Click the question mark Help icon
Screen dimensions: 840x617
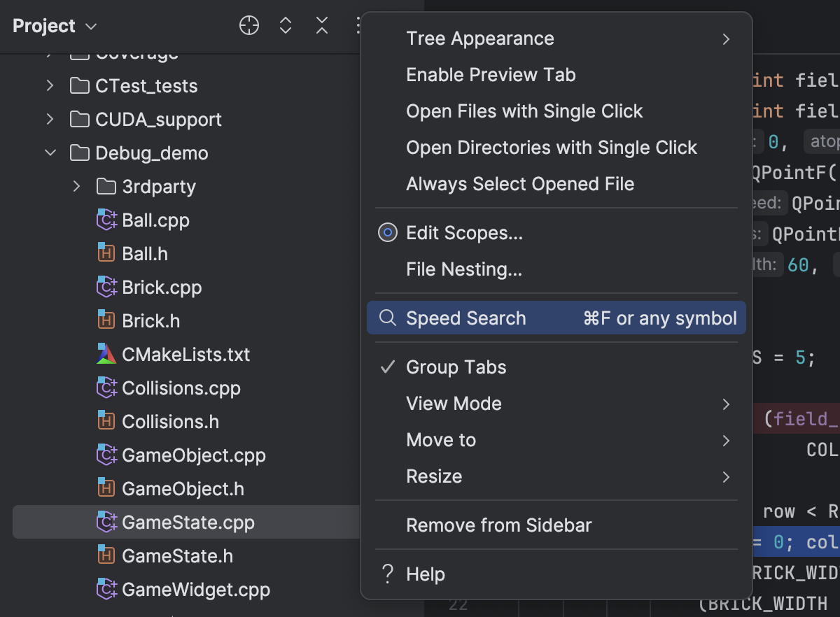coord(387,574)
